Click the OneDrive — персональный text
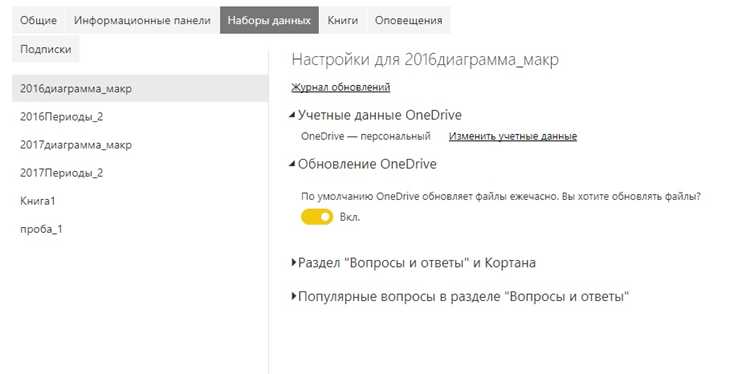Viewport: 750px width, 374px height. 366,136
